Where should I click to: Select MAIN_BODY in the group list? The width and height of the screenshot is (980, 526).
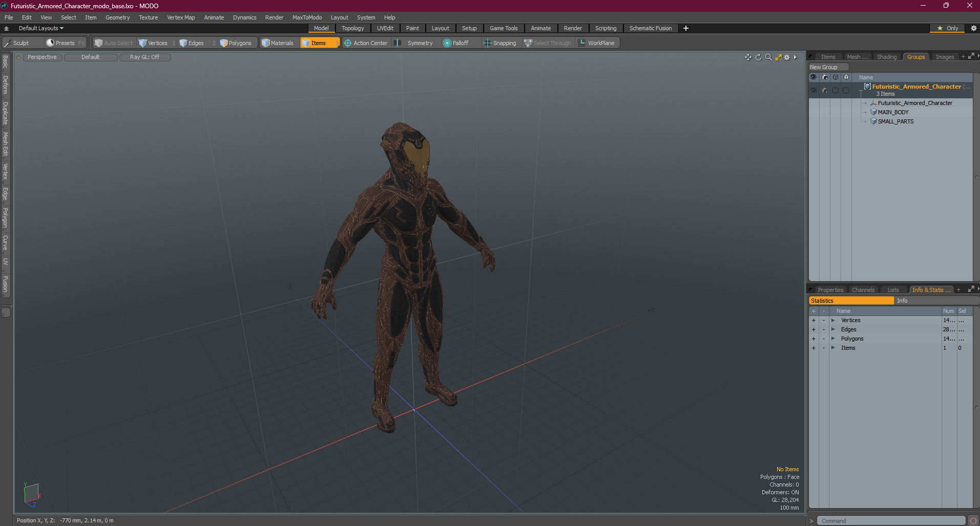(x=893, y=112)
